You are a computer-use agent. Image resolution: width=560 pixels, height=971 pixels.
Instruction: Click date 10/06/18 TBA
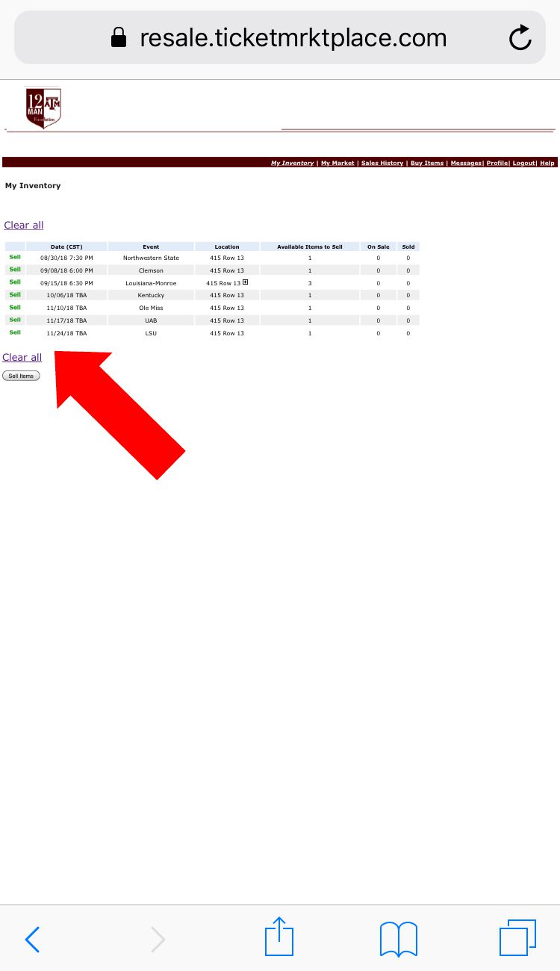[x=66, y=295]
